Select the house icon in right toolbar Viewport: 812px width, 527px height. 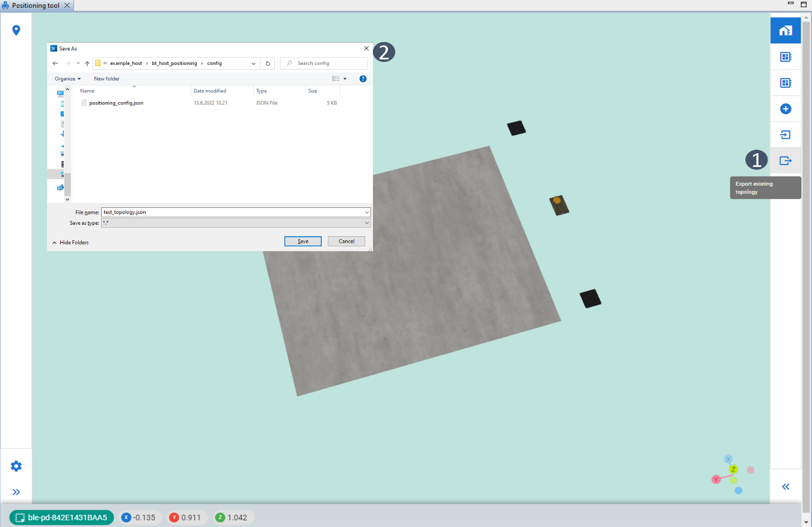click(785, 31)
